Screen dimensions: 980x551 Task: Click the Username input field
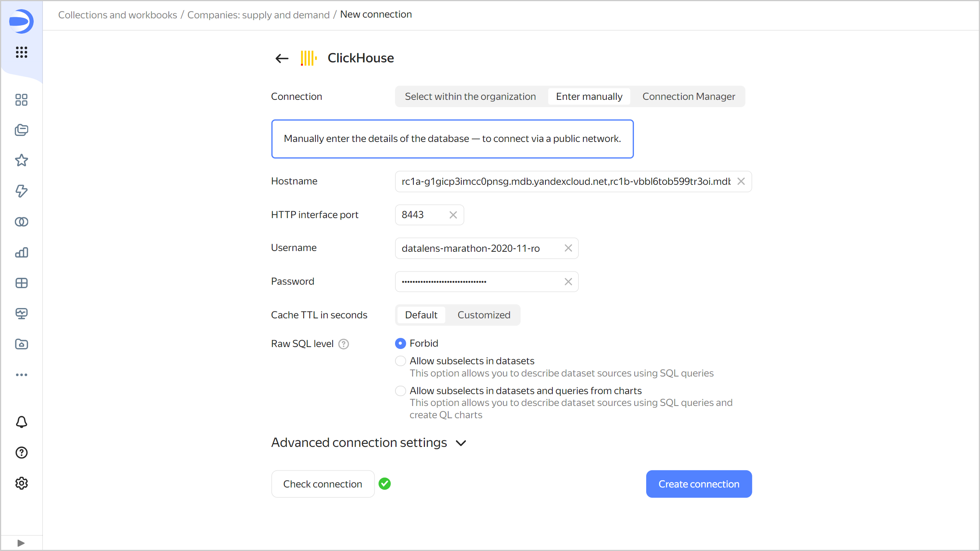click(x=479, y=248)
